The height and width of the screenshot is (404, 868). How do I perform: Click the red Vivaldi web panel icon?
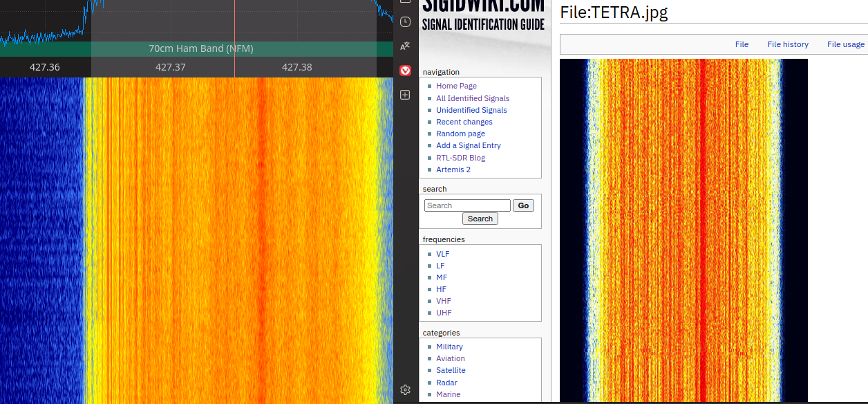tap(406, 71)
